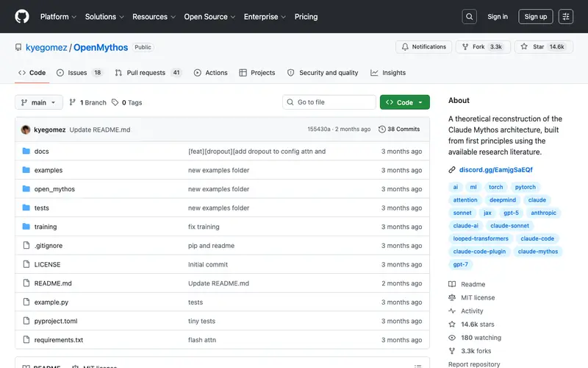Switch to the Actions tab

[x=211, y=72]
